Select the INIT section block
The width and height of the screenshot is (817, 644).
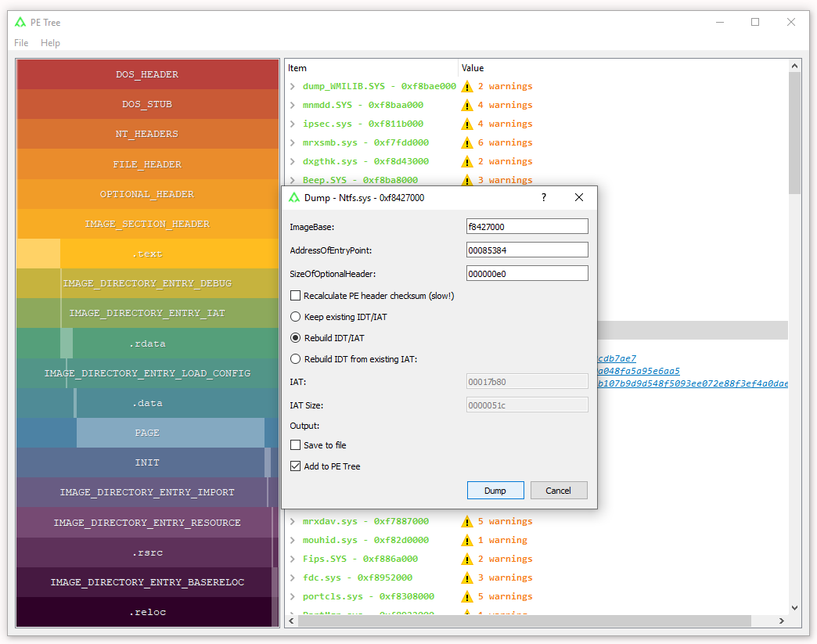coord(147,462)
